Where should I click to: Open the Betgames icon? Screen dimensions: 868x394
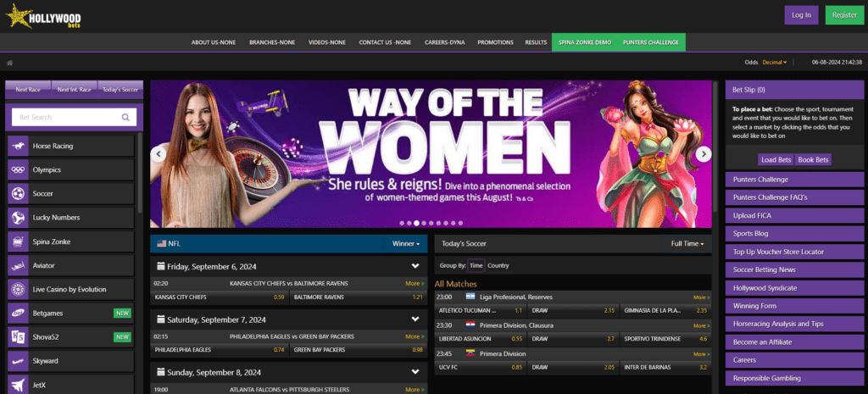19,314
